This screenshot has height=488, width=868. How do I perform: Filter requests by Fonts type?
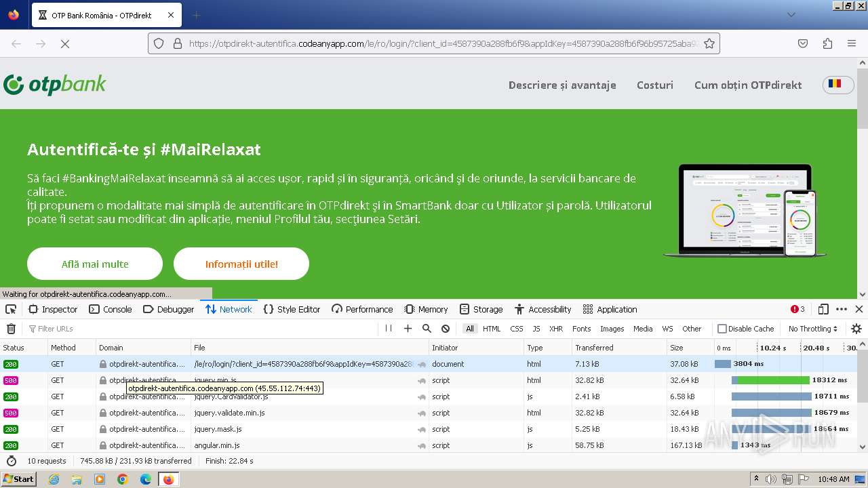582,329
